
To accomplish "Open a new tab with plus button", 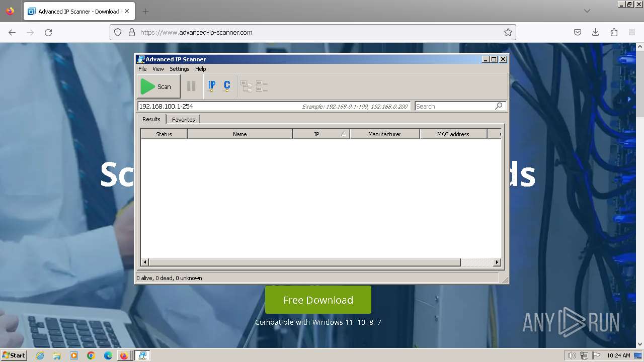I will point(145,11).
